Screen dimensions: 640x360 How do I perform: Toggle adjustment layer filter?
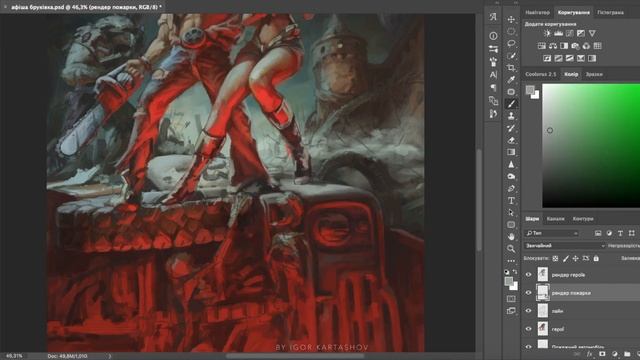coord(609,233)
